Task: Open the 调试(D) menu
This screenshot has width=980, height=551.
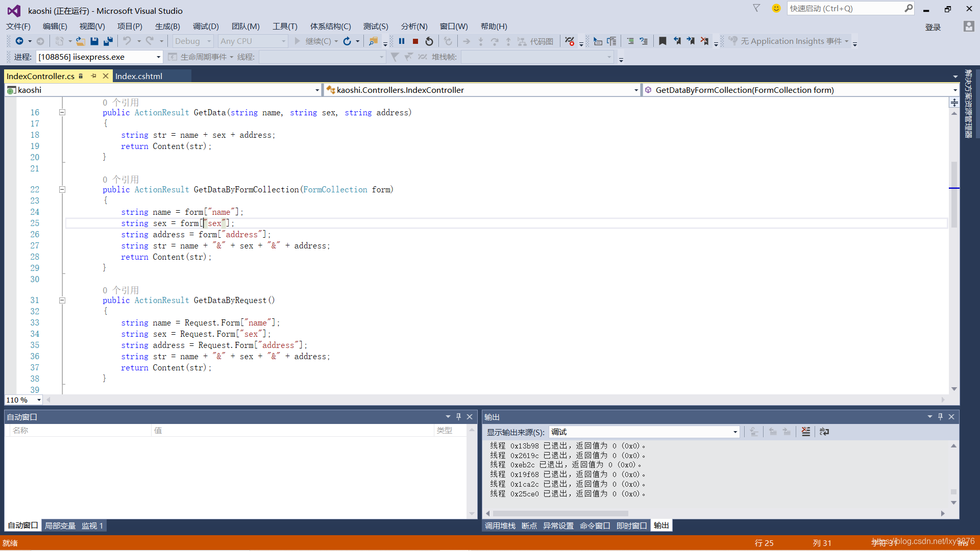Action: click(x=206, y=27)
